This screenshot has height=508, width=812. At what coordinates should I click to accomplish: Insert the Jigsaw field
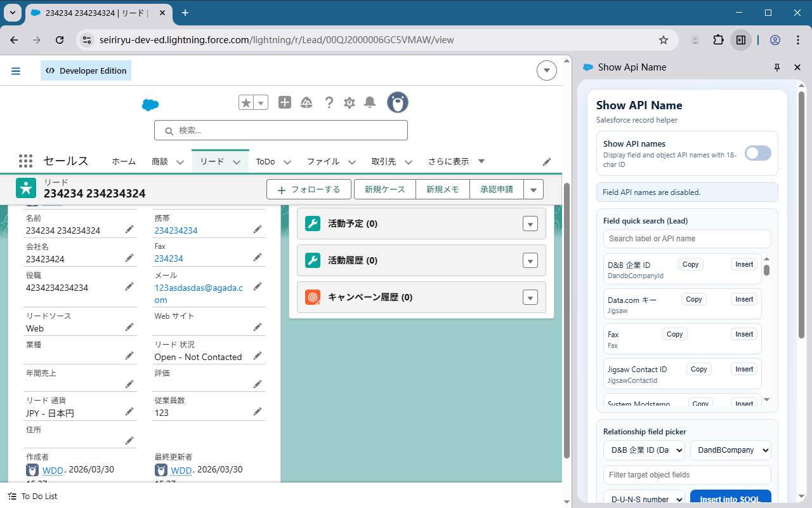click(744, 299)
